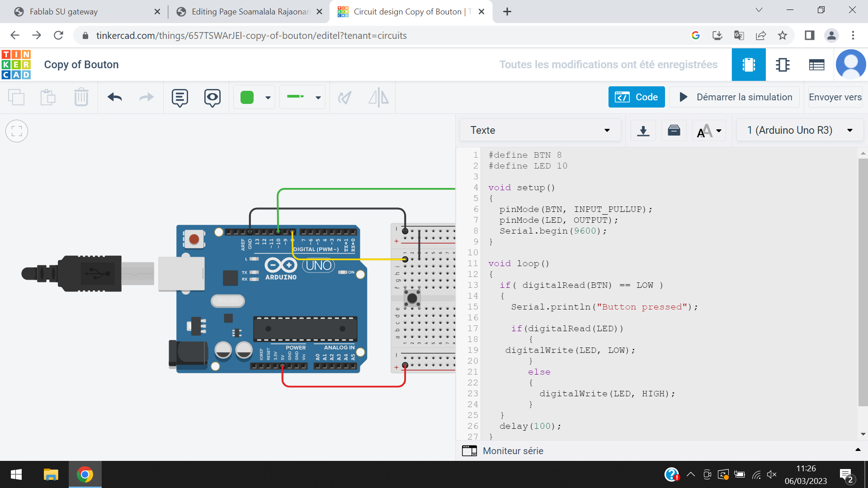Click Envoyer vers button
868x488 pixels.
coord(835,97)
